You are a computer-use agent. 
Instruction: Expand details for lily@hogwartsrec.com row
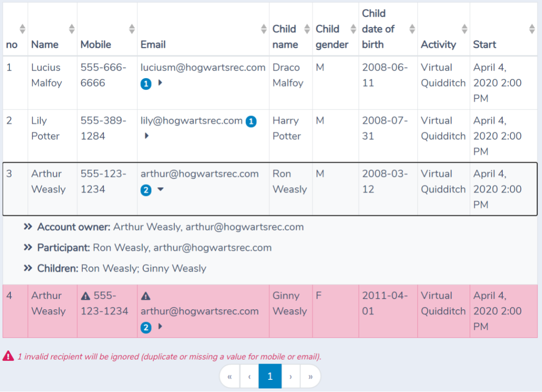pyautogui.click(x=146, y=136)
